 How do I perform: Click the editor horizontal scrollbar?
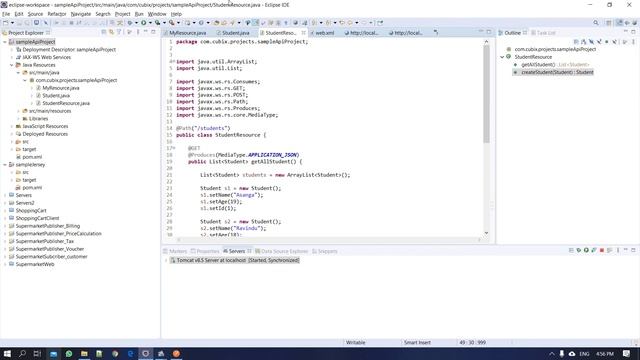click(329, 240)
